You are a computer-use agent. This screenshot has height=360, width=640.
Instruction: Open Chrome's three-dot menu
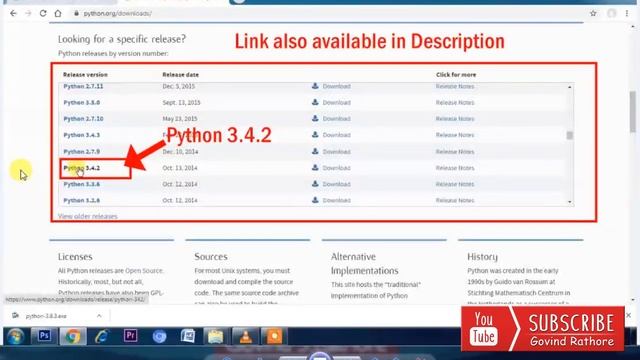point(627,13)
